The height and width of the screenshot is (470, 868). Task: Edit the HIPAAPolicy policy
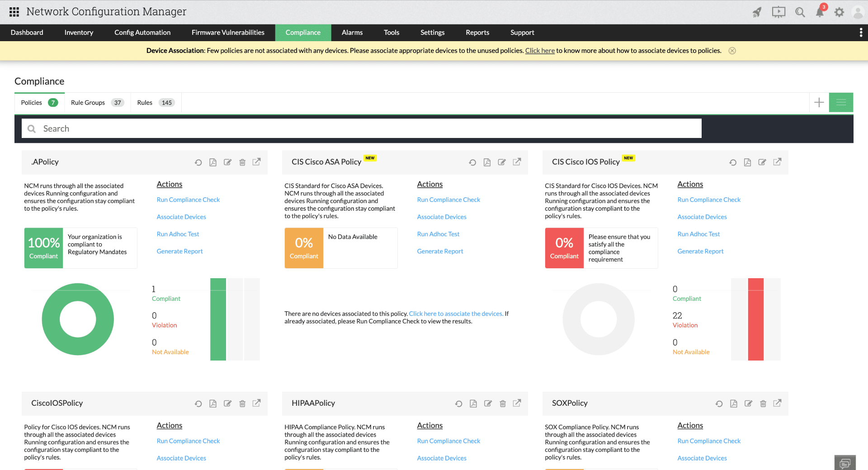pos(488,404)
